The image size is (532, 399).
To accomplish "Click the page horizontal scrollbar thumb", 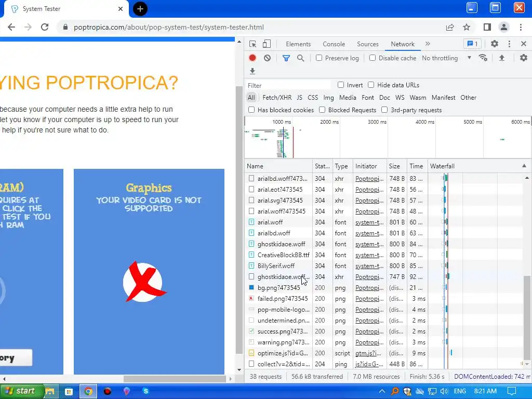I will [175, 379].
